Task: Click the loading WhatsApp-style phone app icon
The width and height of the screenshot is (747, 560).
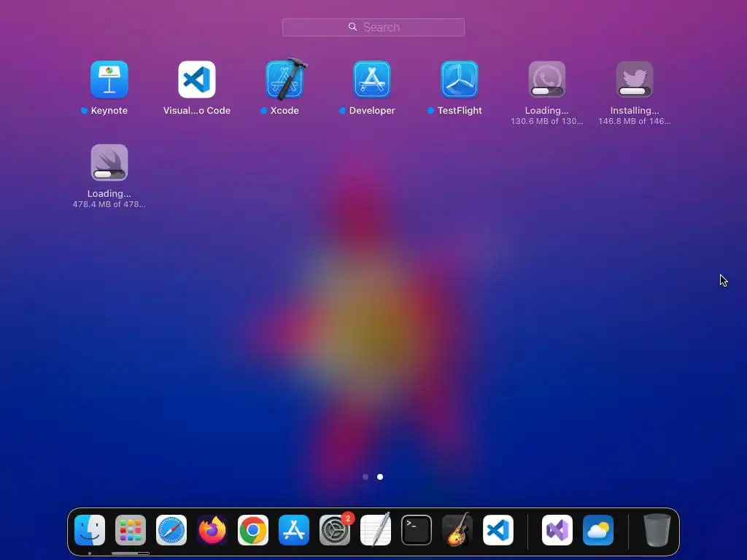Action: [547, 79]
